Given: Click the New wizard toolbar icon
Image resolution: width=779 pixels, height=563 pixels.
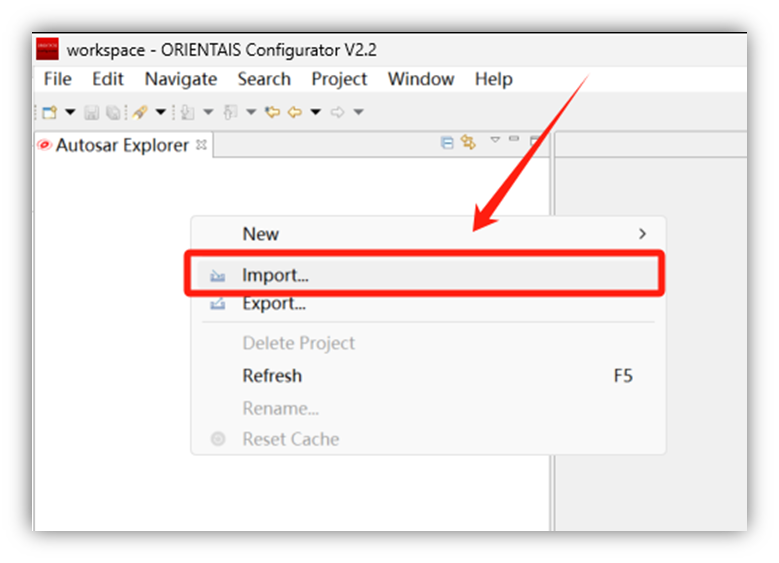Looking at the screenshot, I should pyautogui.click(x=50, y=112).
